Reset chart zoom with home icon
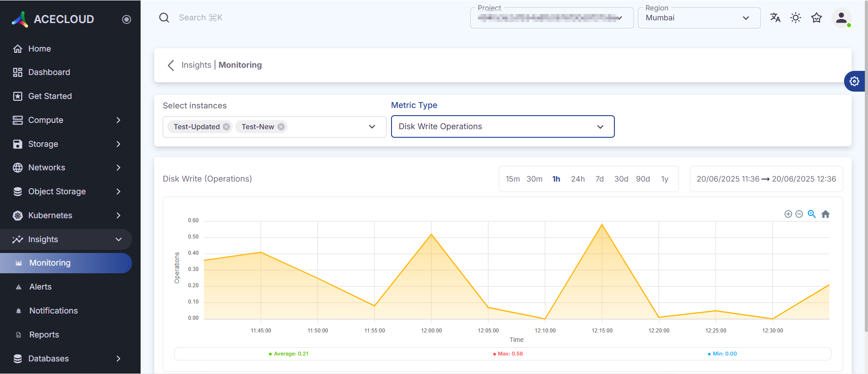868x374 pixels. (826, 214)
